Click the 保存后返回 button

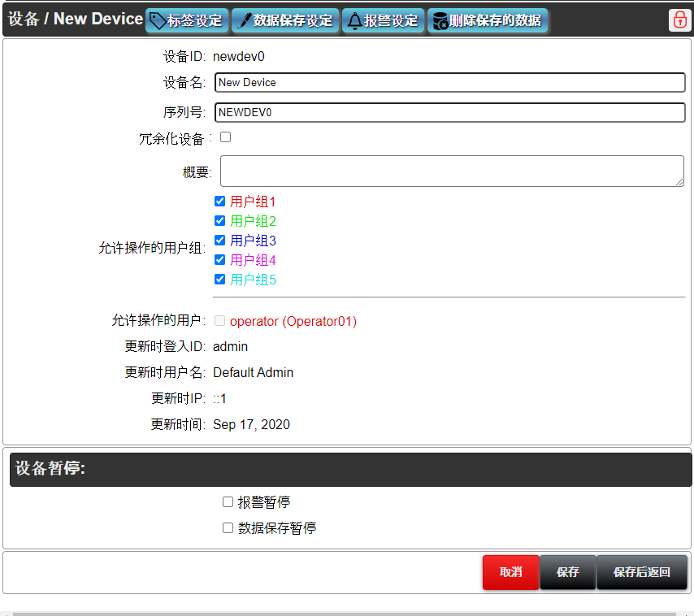click(x=641, y=572)
